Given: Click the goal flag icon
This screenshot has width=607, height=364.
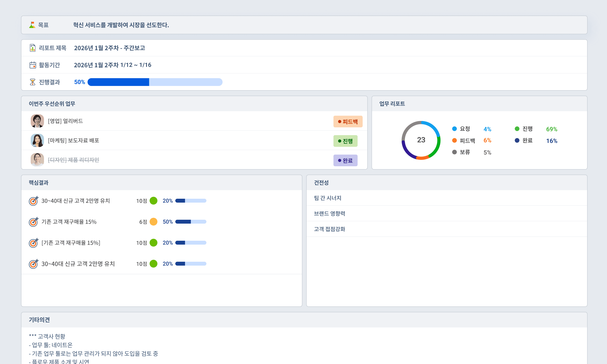Looking at the screenshot, I should (32, 25).
